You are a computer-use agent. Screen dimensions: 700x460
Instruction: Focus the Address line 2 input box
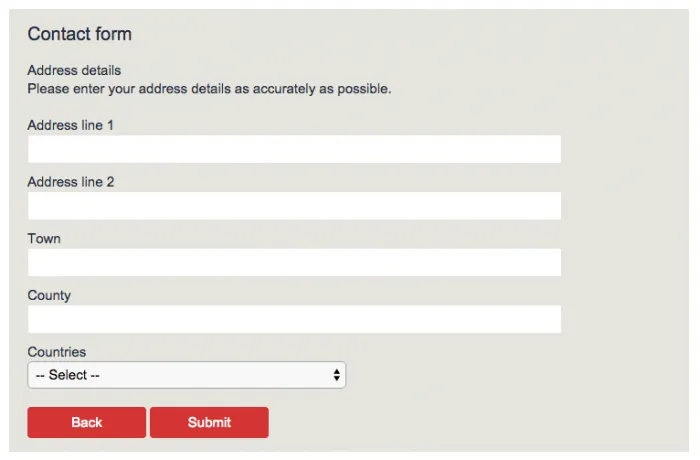pyautogui.click(x=294, y=206)
